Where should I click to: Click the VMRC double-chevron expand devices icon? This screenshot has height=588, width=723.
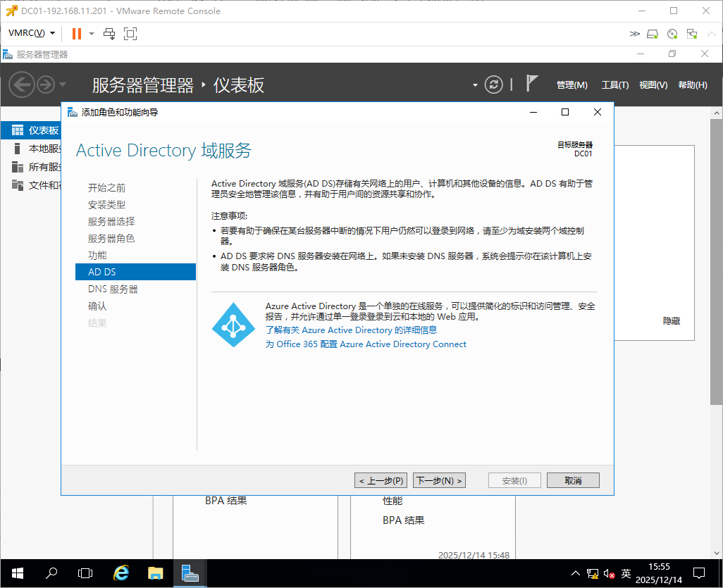pyautogui.click(x=634, y=34)
